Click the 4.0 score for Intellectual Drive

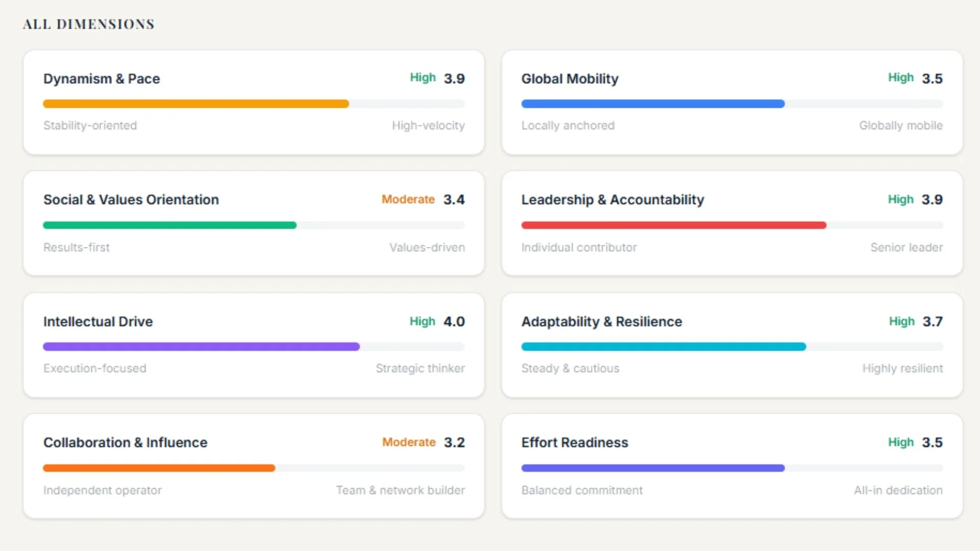(x=454, y=321)
